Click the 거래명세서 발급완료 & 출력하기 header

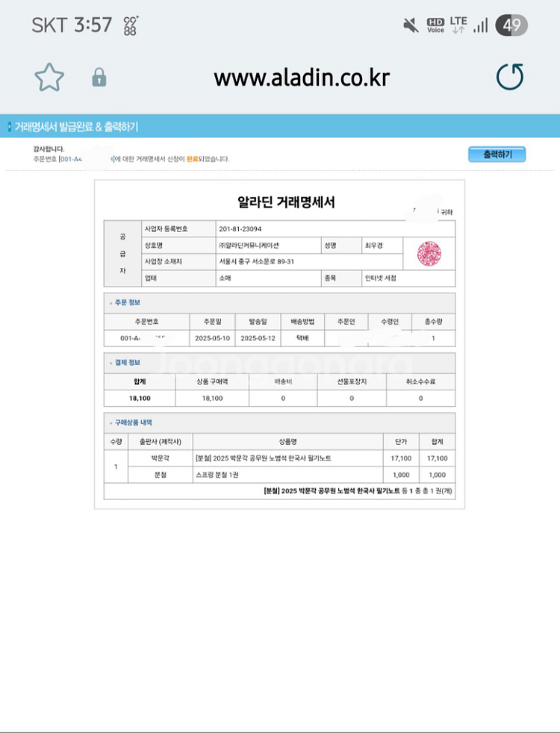[x=77, y=127]
